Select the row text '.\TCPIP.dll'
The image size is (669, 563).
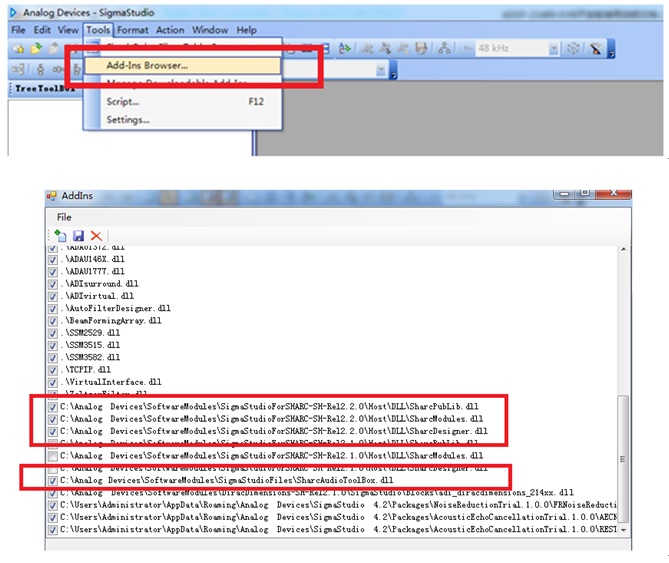click(85, 370)
